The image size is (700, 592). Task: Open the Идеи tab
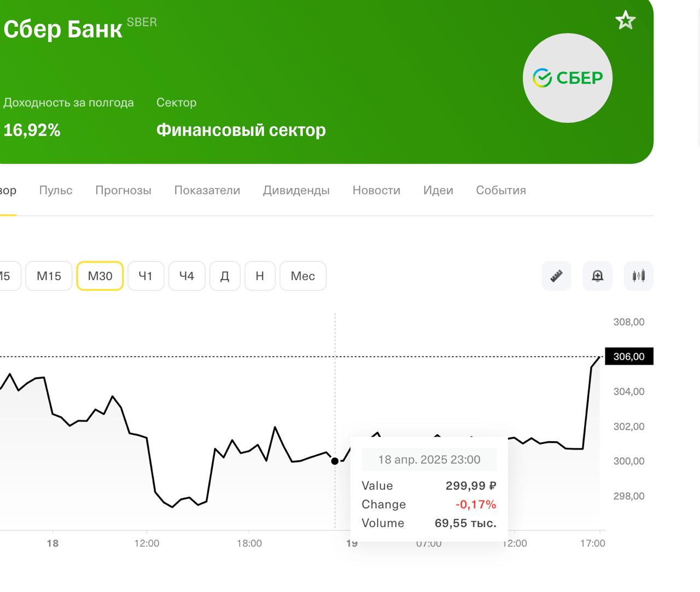[438, 190]
